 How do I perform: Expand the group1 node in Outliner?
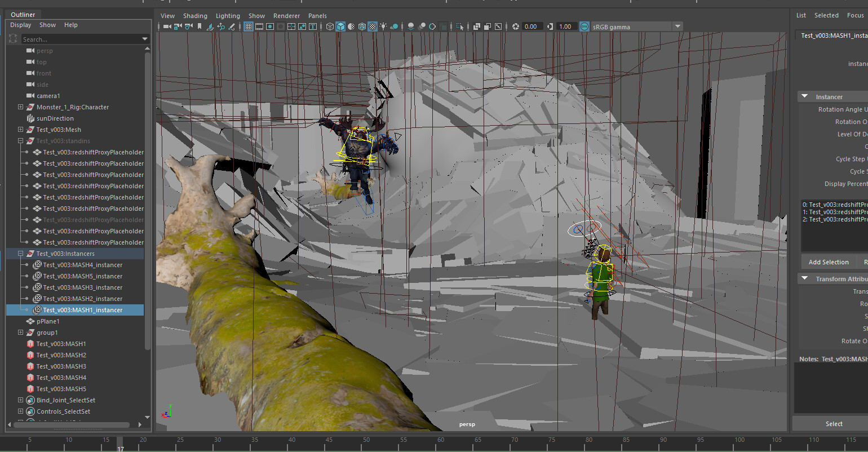click(x=21, y=333)
